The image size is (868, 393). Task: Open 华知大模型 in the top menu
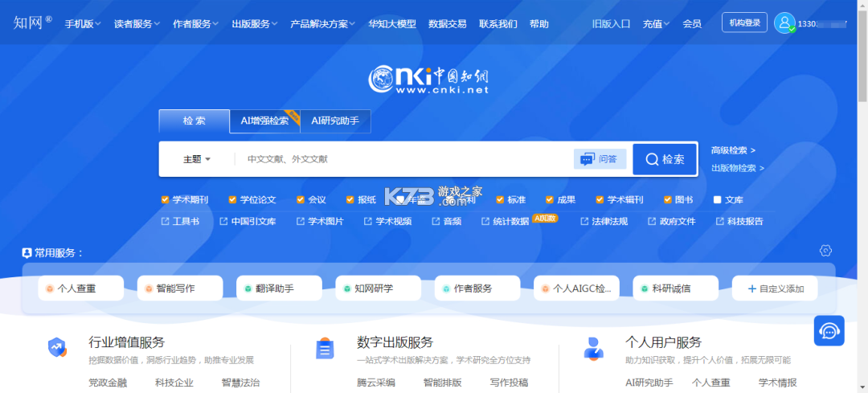(392, 24)
